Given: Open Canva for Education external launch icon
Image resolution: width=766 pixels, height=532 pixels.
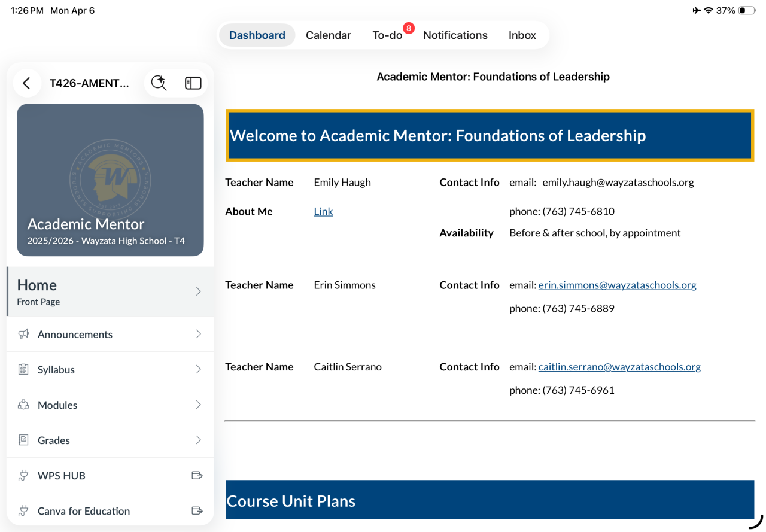Looking at the screenshot, I should (x=197, y=510).
